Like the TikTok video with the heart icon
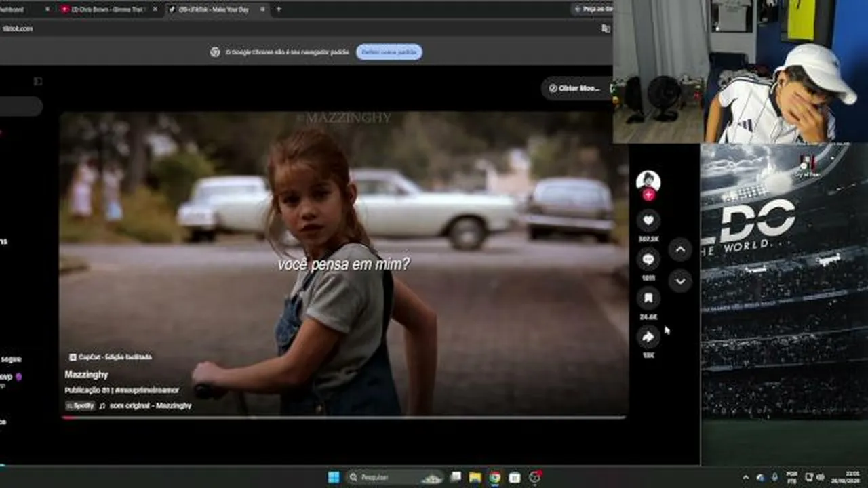 click(x=648, y=220)
